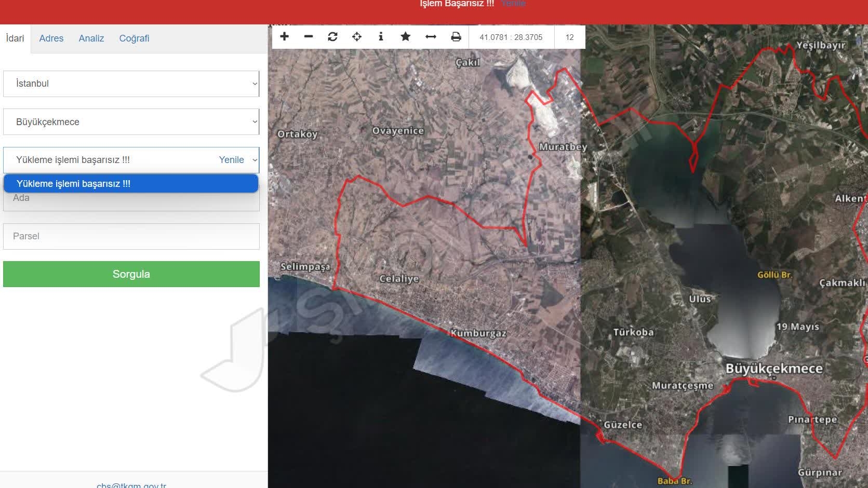The height and width of the screenshot is (488, 868).
Task: Click the star favorites icon
Action: tap(405, 37)
